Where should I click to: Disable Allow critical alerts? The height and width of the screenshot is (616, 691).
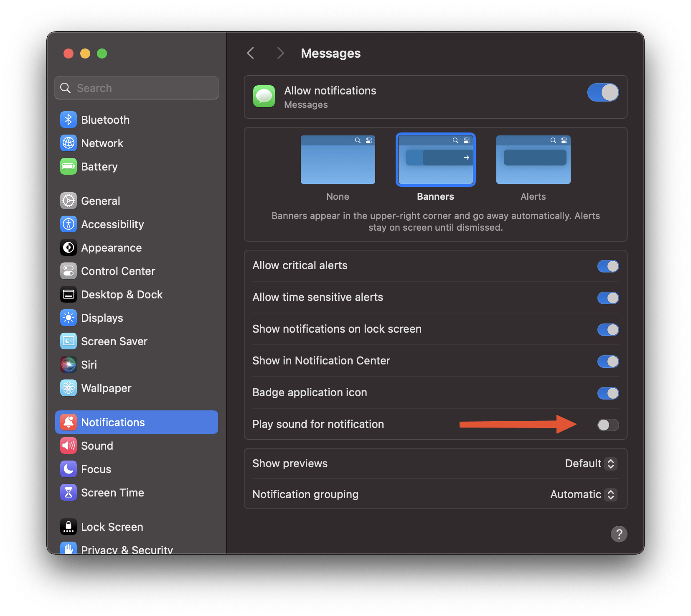click(608, 266)
